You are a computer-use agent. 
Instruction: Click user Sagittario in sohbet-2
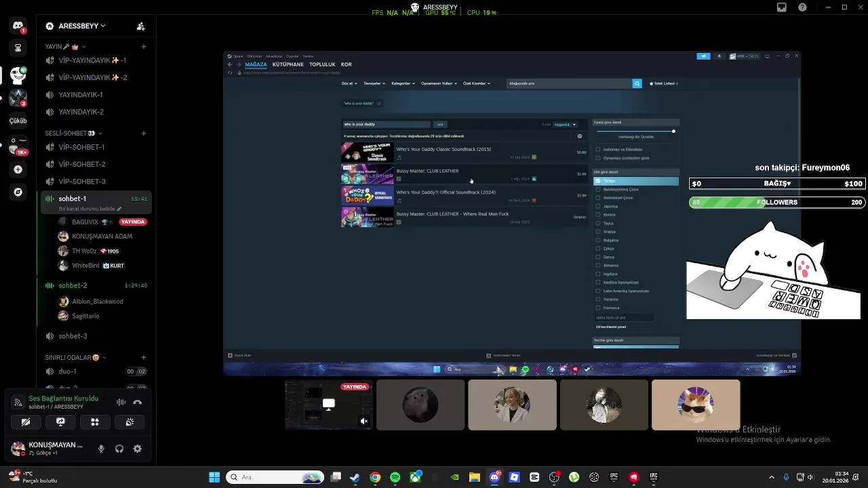point(102,316)
